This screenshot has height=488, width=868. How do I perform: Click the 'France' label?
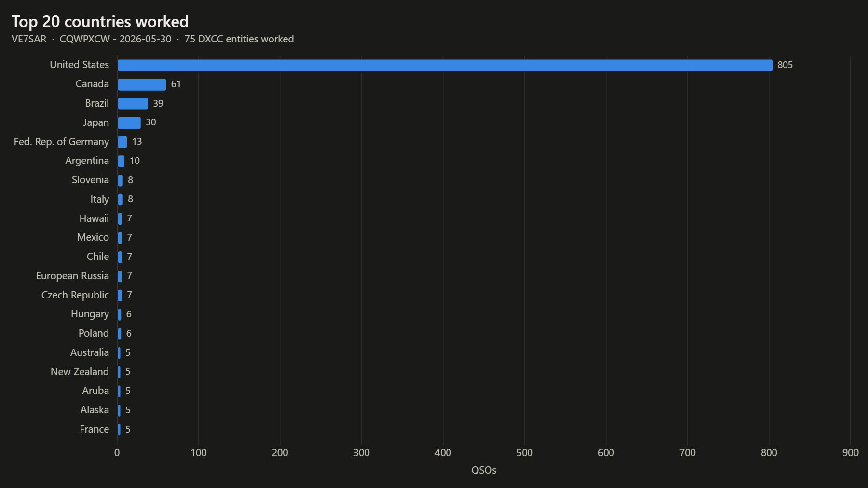click(x=95, y=429)
